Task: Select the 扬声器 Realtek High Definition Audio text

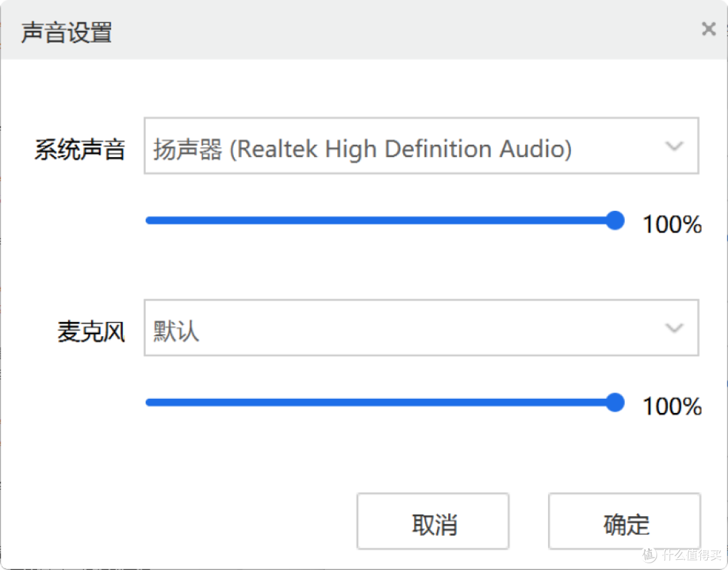Action: point(362,149)
